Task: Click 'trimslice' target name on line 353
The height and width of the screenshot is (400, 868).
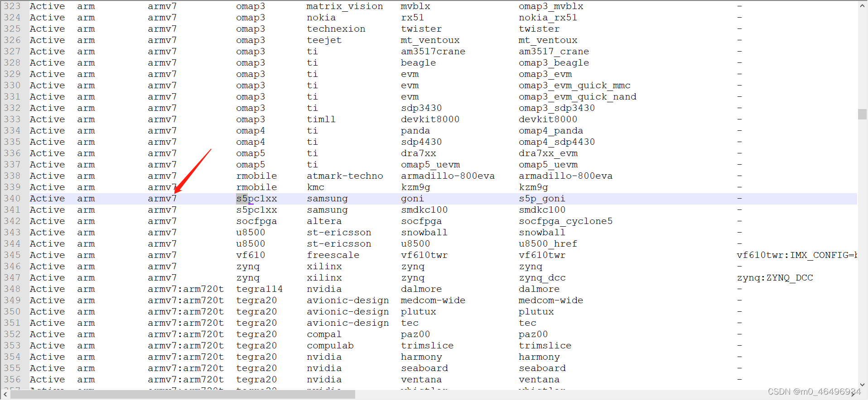Action: point(545,346)
